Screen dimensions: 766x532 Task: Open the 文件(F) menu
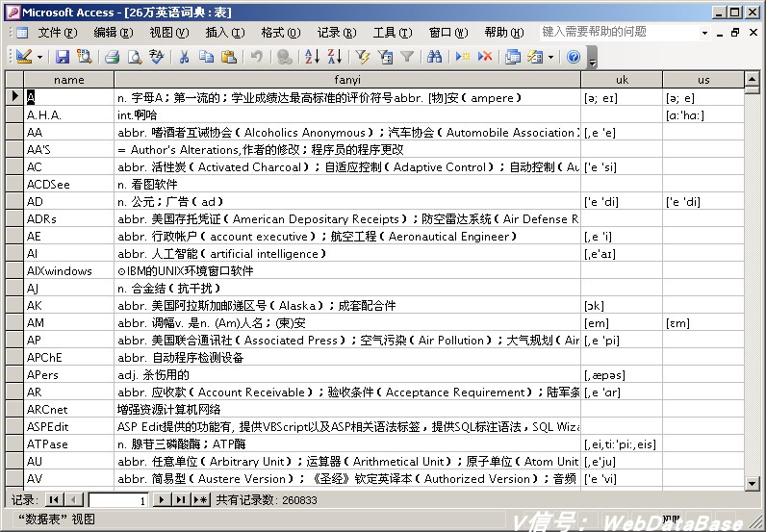coord(57,33)
